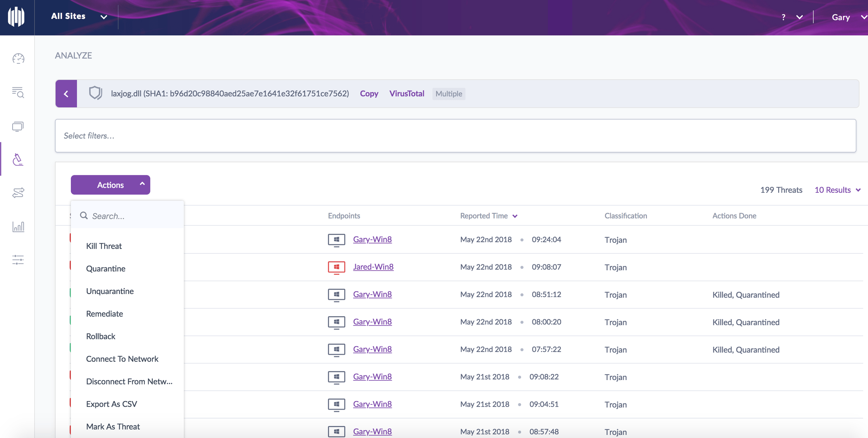Viewport: 868px width, 438px height.
Task: Open Gary-Win8 endpoint at 09:24:04
Action: point(372,239)
